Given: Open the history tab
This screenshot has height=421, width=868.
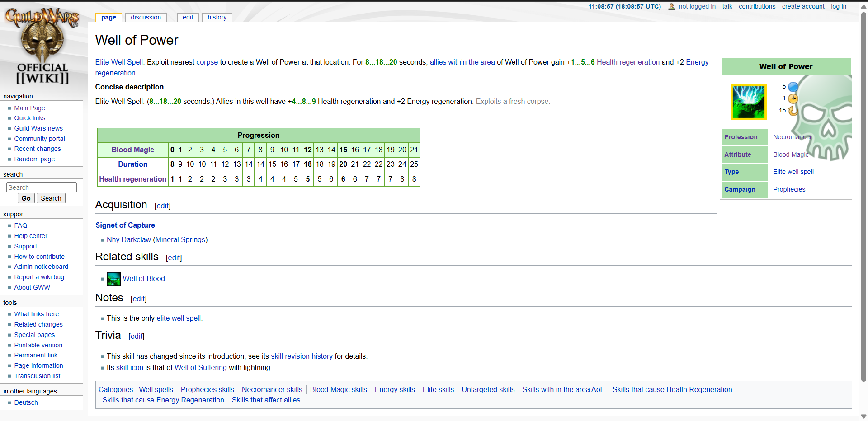Looking at the screenshot, I should pos(217,17).
